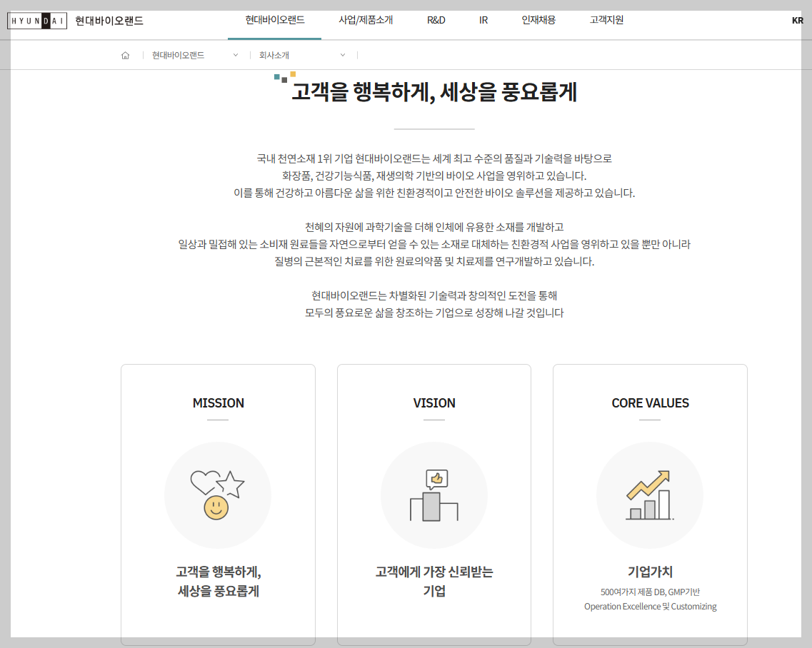Click the VISION card heading
Viewport: 812px width, 648px height.
(434, 403)
